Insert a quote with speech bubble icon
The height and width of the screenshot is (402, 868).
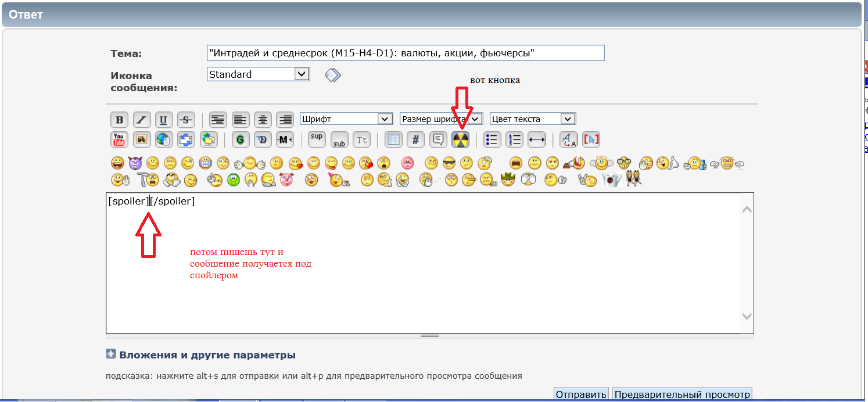(438, 139)
